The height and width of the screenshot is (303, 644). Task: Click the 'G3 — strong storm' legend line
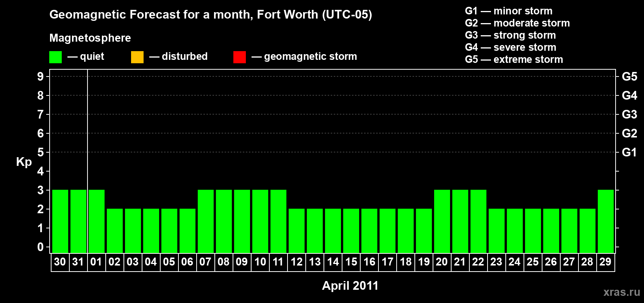tap(510, 35)
